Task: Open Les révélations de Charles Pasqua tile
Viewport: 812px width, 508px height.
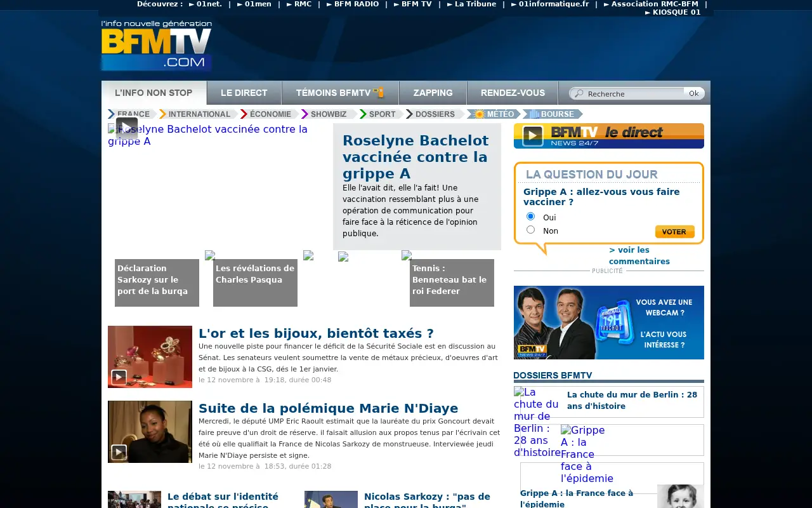Action: tap(255, 283)
